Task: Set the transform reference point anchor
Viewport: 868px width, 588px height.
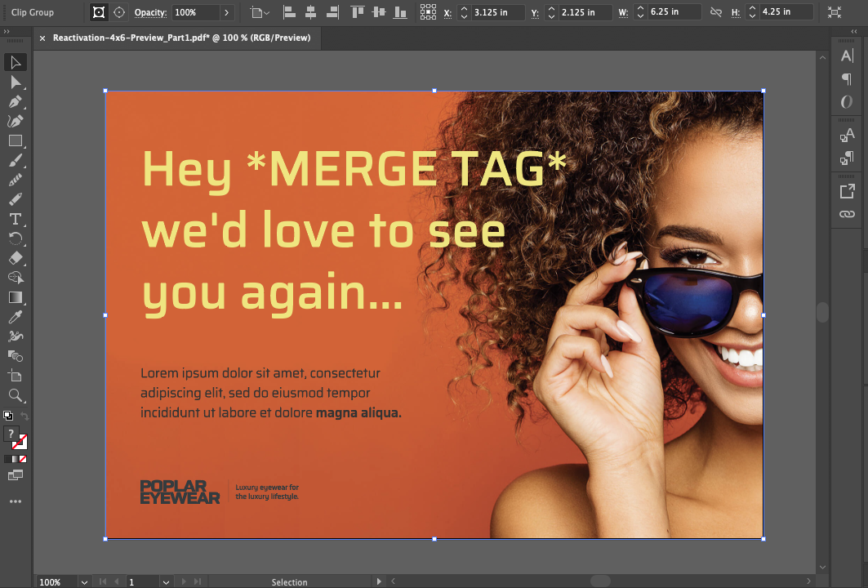Action: pos(428,11)
